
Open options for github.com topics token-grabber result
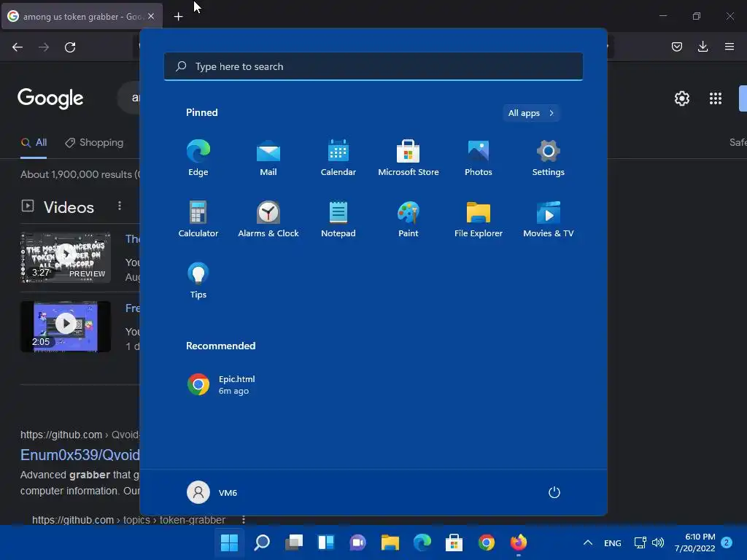(x=244, y=519)
